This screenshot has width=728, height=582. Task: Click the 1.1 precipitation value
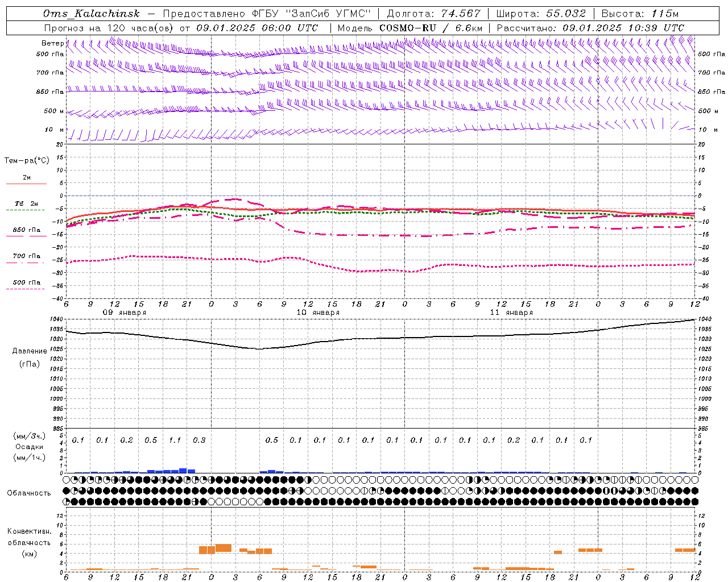[175, 440]
